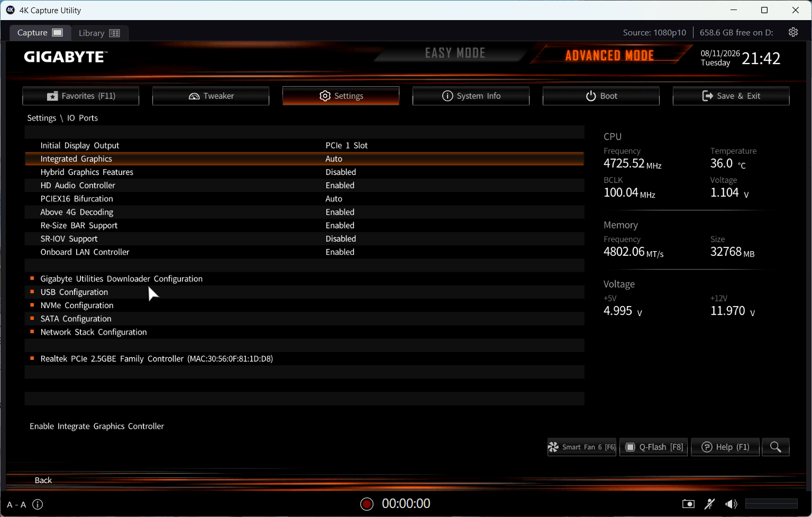This screenshot has height=517, width=812.
Task: Change PCIEX16 Bifurcation Auto value
Action: point(334,199)
